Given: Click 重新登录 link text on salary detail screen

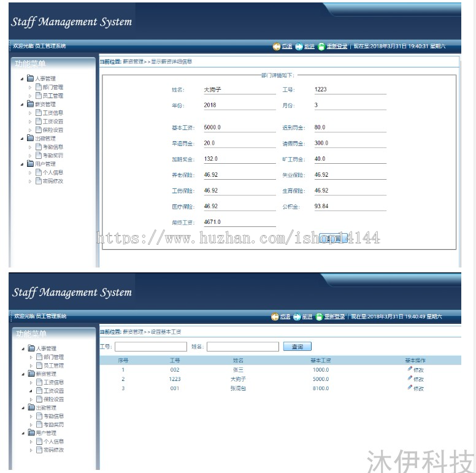Looking at the screenshot, I should pyautogui.click(x=337, y=47).
